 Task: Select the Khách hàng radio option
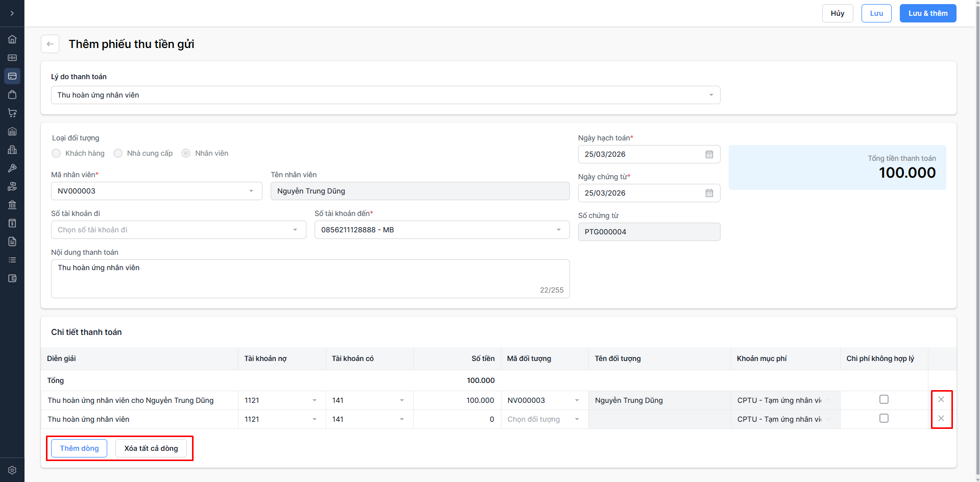coord(56,153)
